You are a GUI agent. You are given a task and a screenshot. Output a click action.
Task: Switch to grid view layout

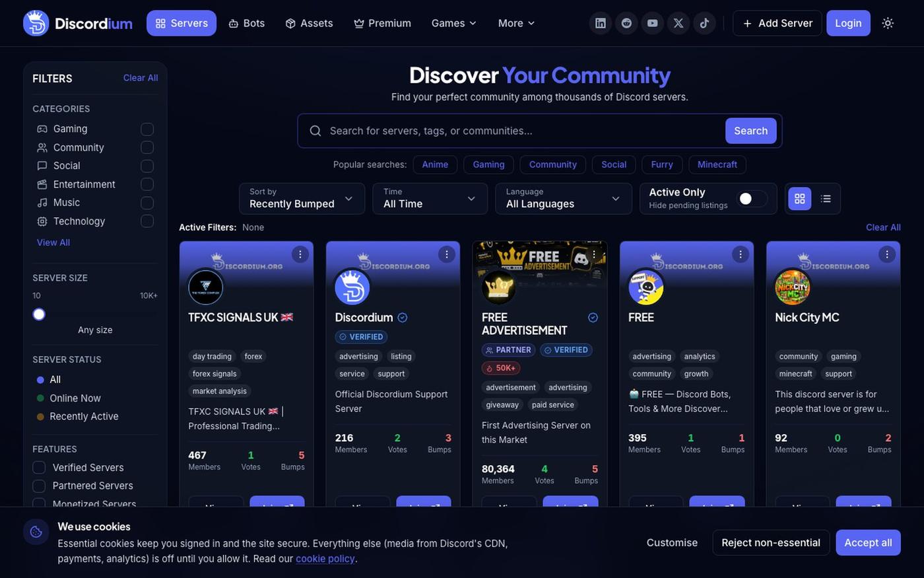click(800, 199)
